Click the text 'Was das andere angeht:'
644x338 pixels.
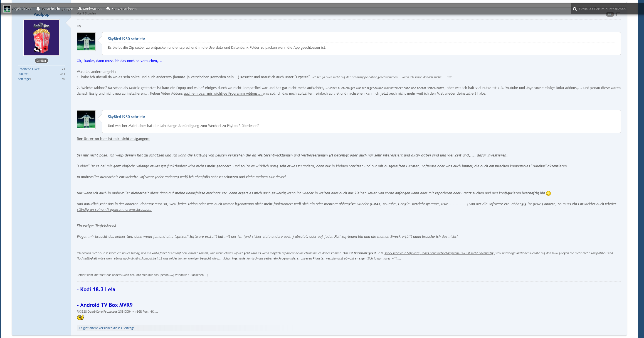tap(96, 72)
